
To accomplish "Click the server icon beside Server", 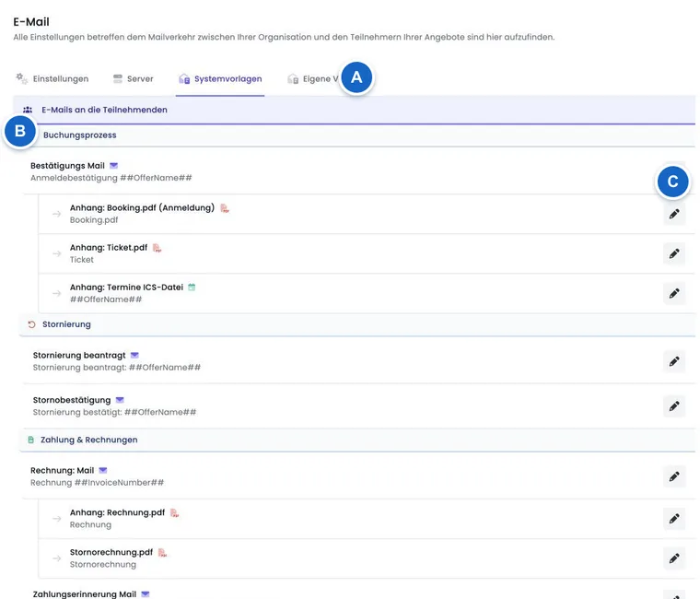I will (x=117, y=78).
